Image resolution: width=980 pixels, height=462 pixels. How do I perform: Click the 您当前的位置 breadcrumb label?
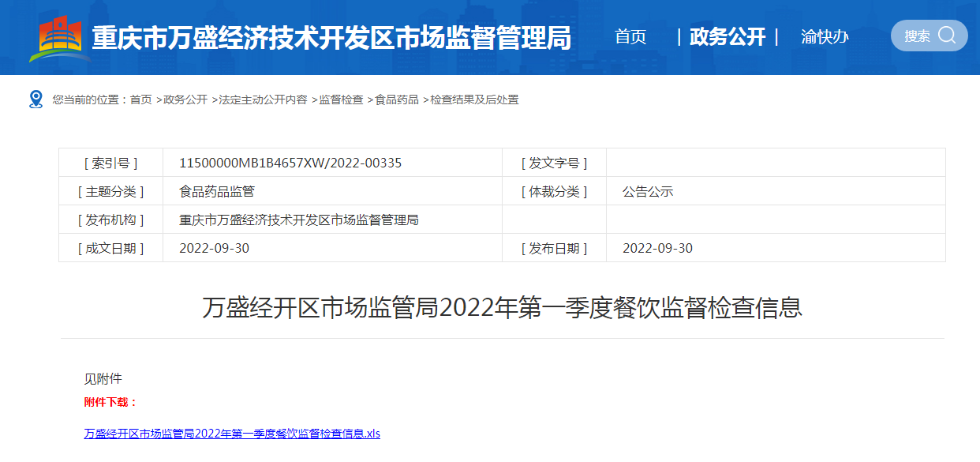[90, 100]
